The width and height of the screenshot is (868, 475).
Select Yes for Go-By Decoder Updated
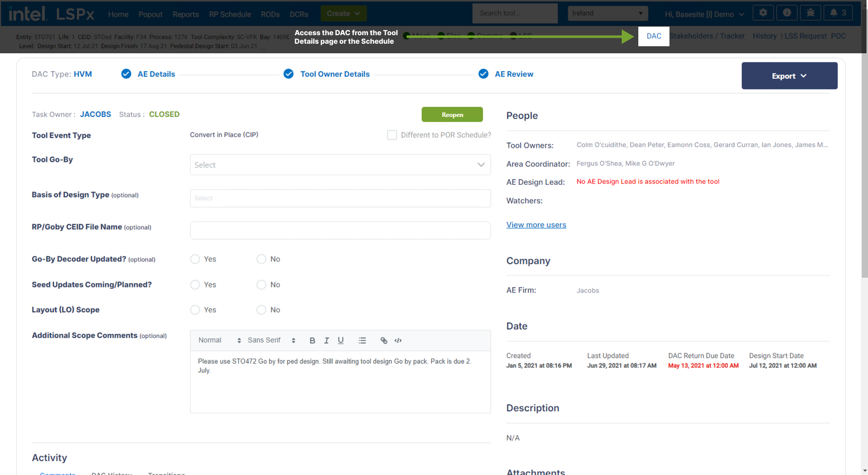pyautogui.click(x=195, y=259)
